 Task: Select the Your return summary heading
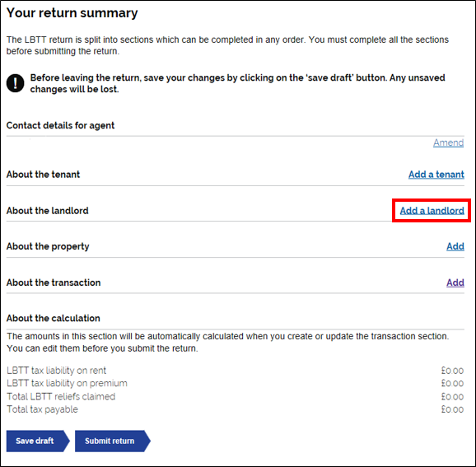click(x=72, y=13)
